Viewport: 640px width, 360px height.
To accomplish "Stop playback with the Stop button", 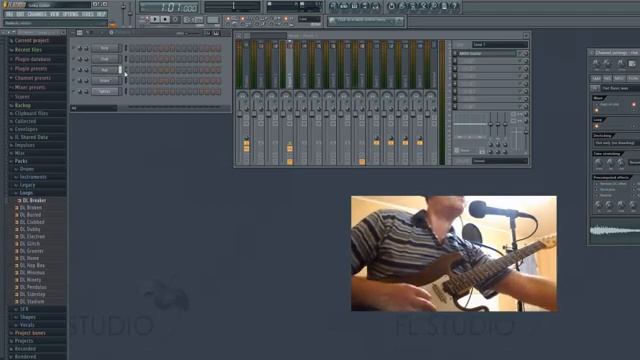I will click(x=165, y=19).
